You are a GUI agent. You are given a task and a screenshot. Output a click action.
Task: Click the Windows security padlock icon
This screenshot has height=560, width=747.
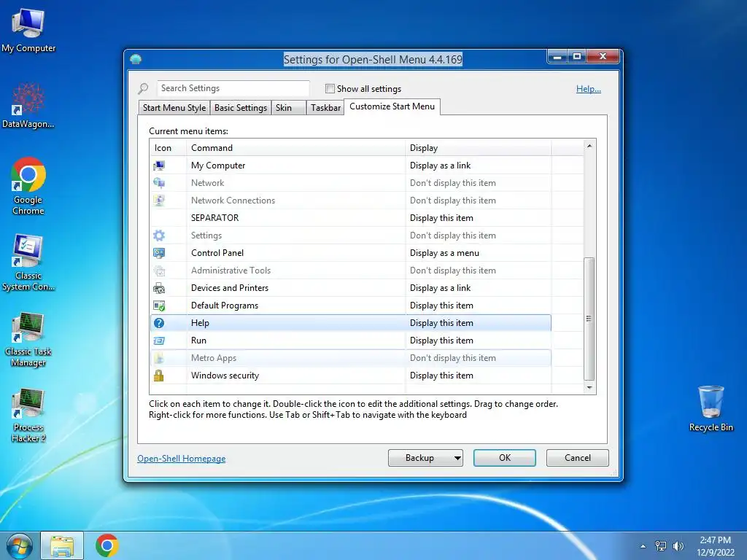point(158,376)
